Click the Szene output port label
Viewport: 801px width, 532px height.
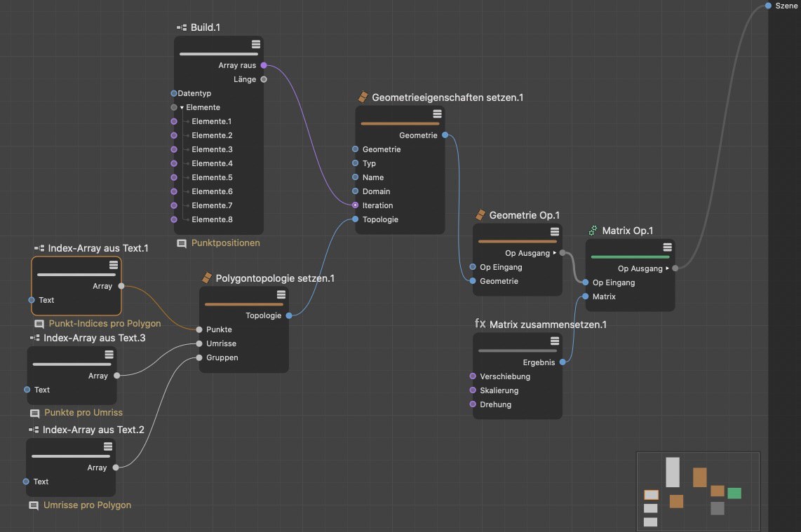point(786,6)
